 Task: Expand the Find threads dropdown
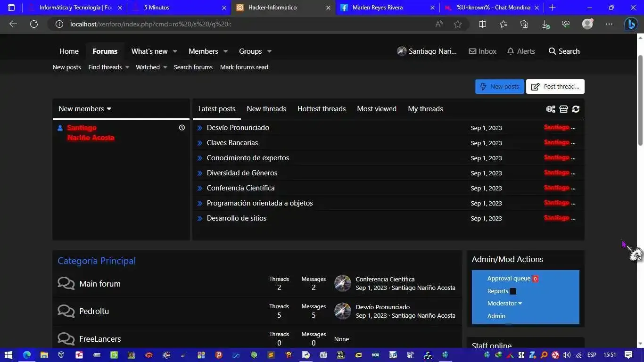(x=127, y=67)
